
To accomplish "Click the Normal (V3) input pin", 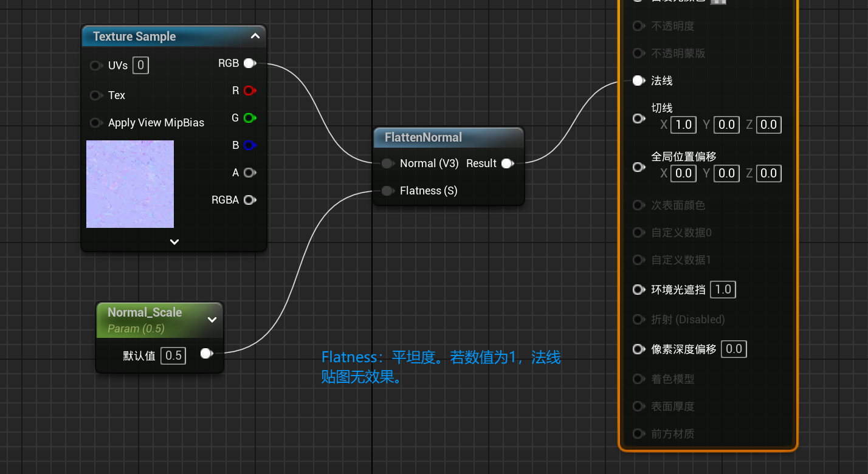I will coord(387,163).
